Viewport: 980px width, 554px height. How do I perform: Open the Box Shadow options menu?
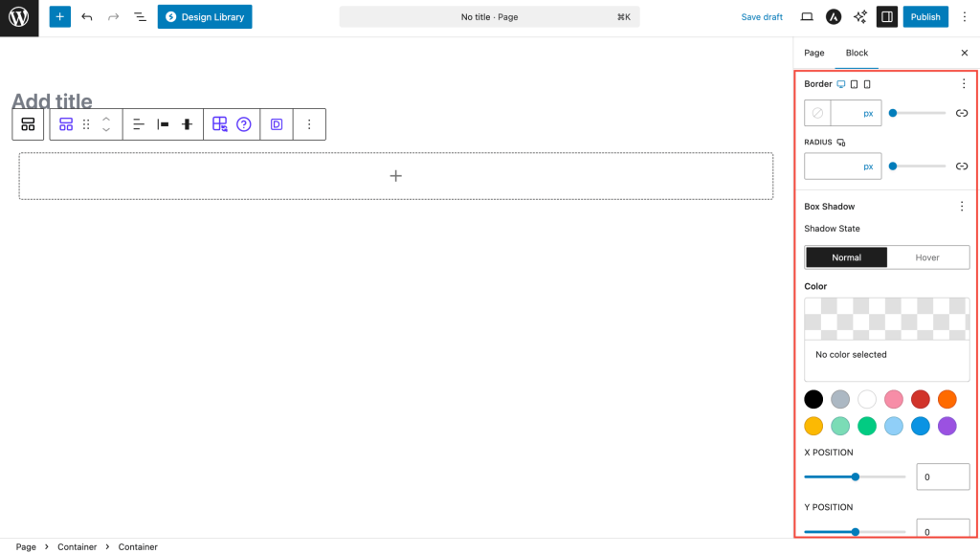click(963, 207)
